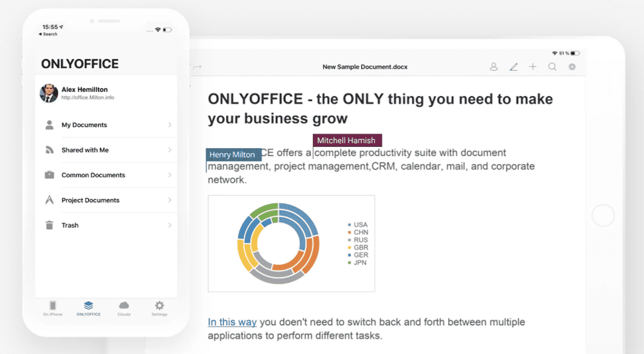644x354 pixels.
Task: Insert new content with the plus icon
Action: coord(533,66)
